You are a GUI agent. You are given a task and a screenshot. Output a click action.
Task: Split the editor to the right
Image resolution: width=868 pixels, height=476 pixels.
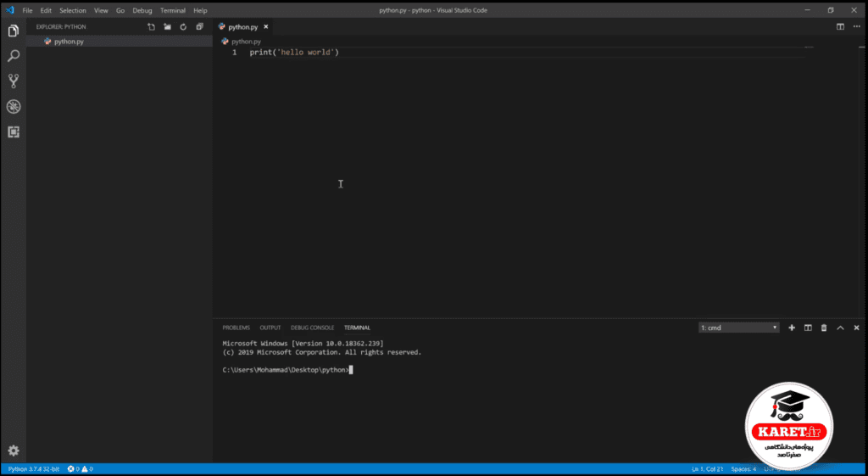pos(840,26)
